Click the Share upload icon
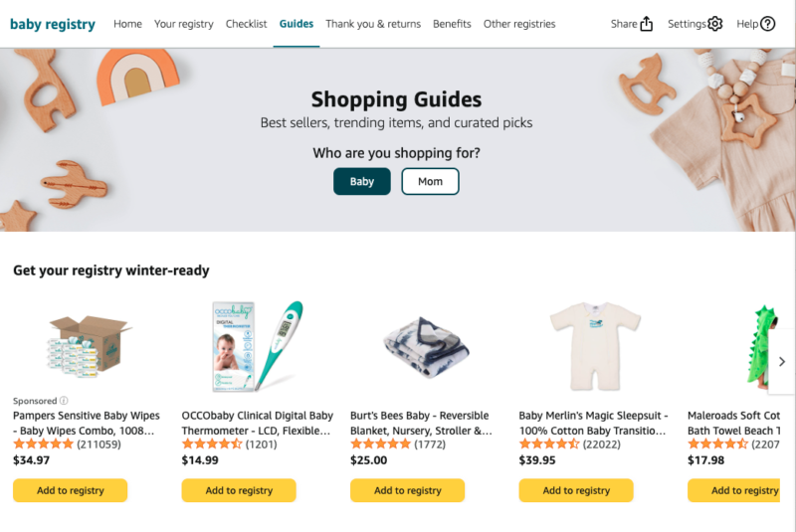This screenshot has width=796, height=532. point(647,24)
